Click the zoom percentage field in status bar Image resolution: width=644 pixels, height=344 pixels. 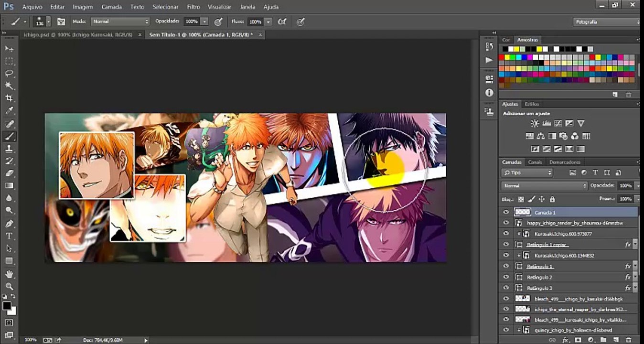(31, 340)
